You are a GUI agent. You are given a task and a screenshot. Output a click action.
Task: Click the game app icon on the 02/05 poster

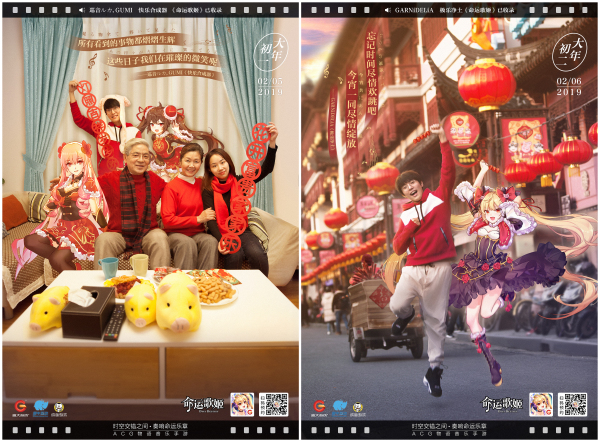242,404
